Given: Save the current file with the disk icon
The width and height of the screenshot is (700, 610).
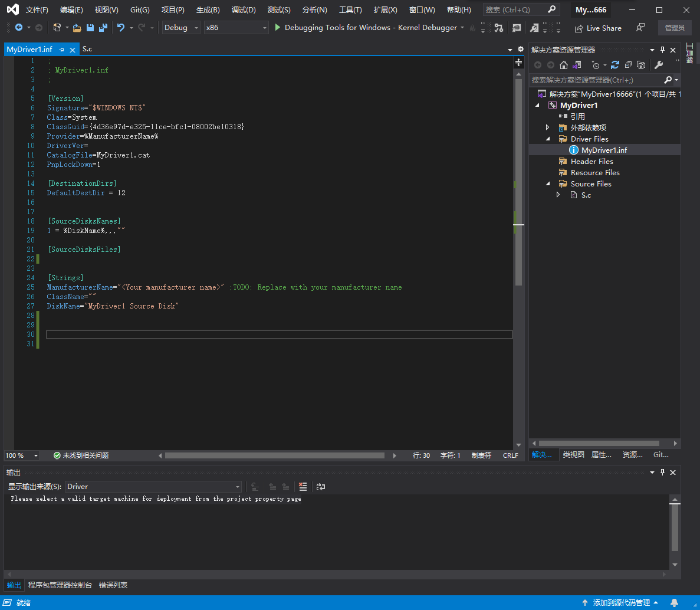Looking at the screenshot, I should pyautogui.click(x=90, y=28).
